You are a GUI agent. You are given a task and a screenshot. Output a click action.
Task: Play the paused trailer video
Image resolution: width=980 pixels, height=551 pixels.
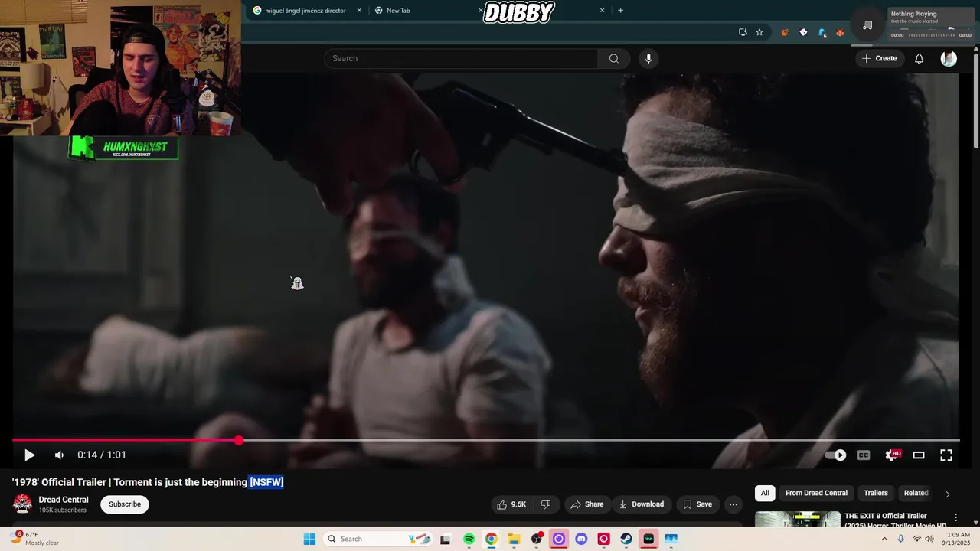pos(29,455)
